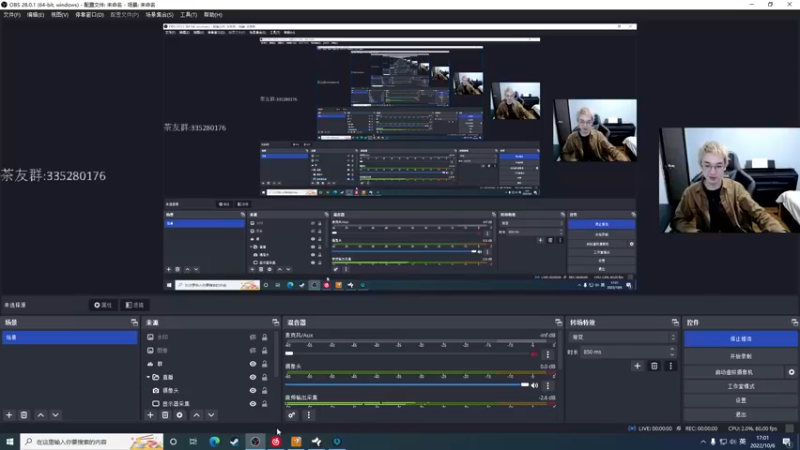Toggle the lock on the 群 source
Screen dimensions: 800x450
[x=264, y=364]
